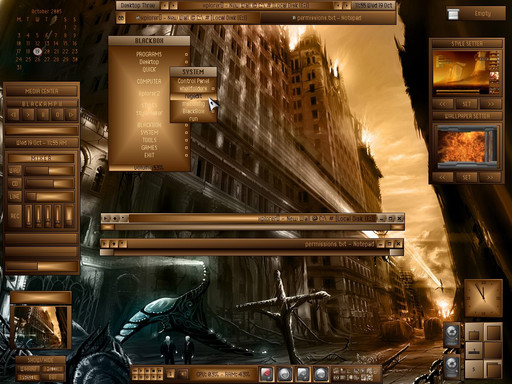This screenshot has height=384, width=512.
Task: Click << under the Style Setter preview
Action: point(443,104)
